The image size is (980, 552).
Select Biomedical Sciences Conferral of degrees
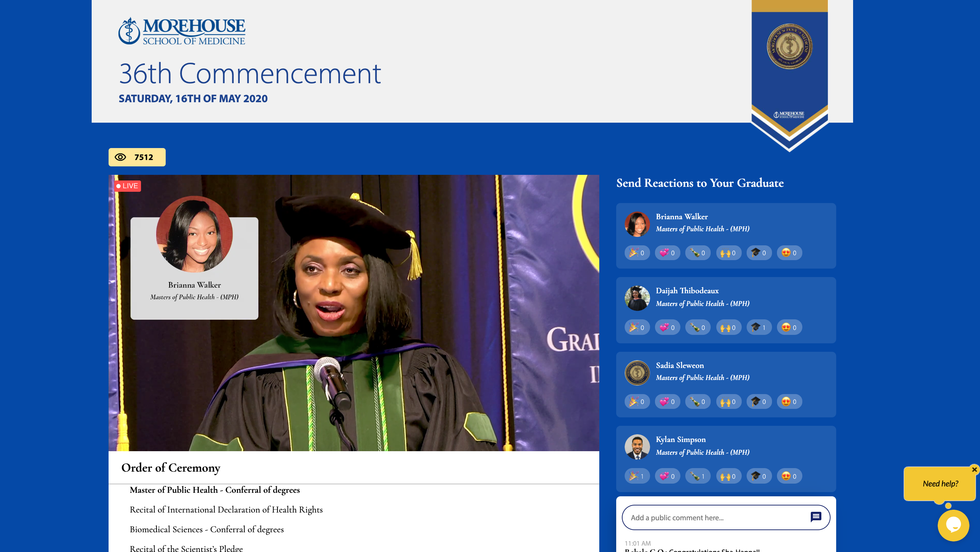point(207,529)
